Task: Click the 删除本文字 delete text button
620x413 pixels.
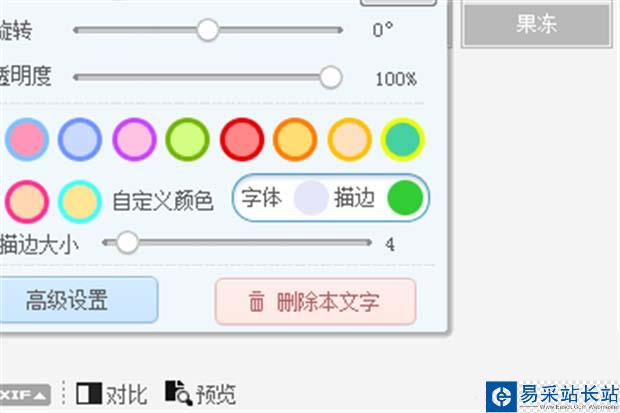Action: (x=315, y=301)
